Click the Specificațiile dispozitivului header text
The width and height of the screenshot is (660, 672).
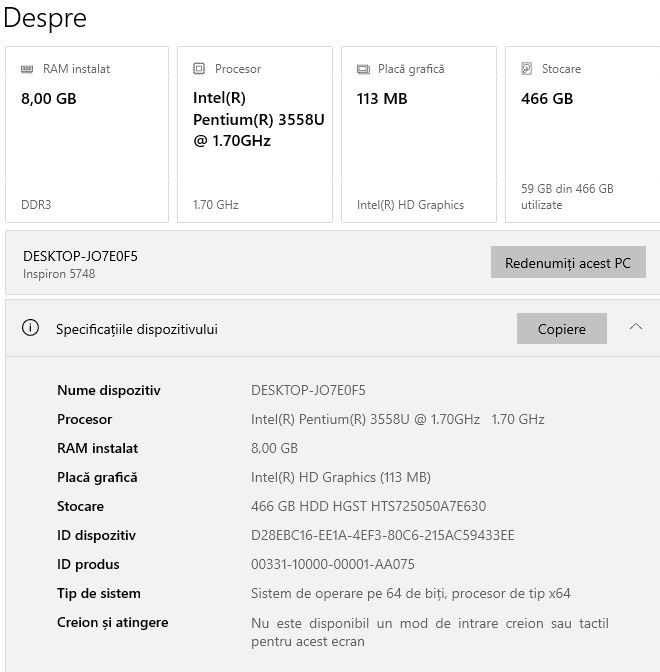[137, 329]
